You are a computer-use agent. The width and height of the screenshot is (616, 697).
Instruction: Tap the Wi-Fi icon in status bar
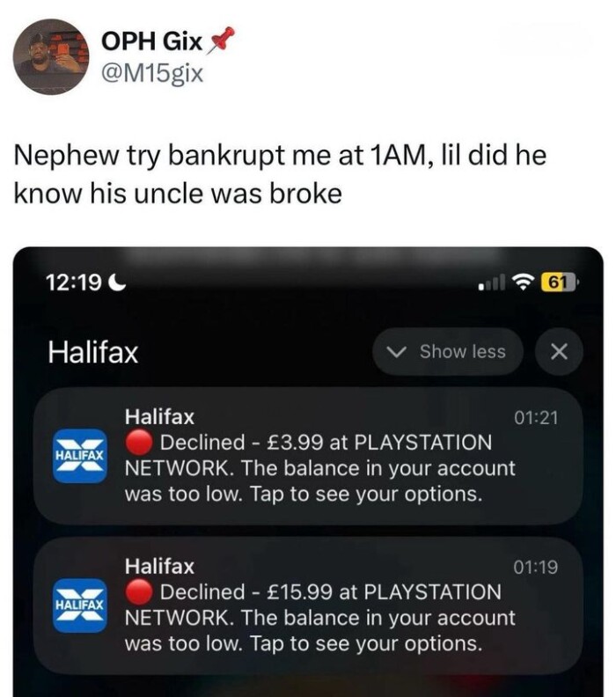(523, 282)
